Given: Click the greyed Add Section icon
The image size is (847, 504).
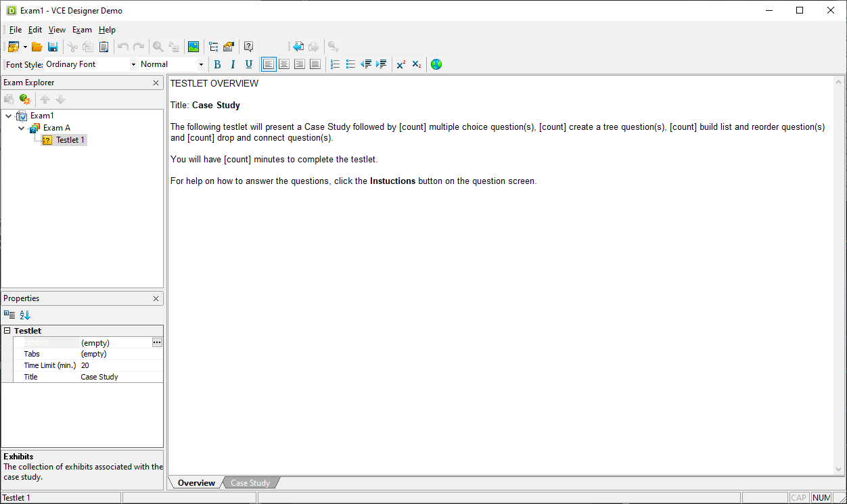Looking at the screenshot, I should [9, 99].
